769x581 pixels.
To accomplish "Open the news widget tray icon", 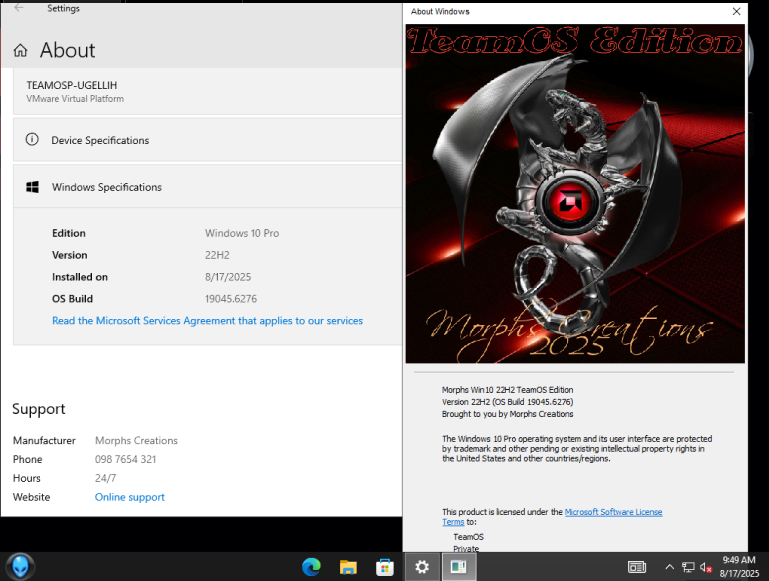I will point(637,567).
